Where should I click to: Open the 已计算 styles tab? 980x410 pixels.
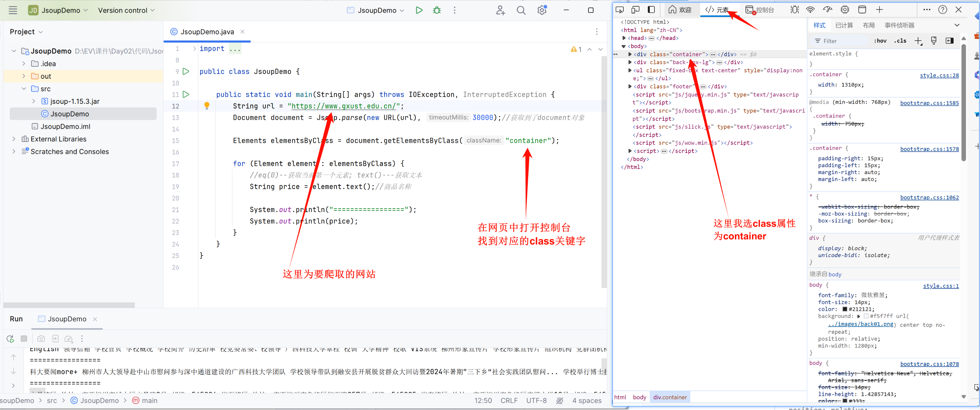pos(844,25)
